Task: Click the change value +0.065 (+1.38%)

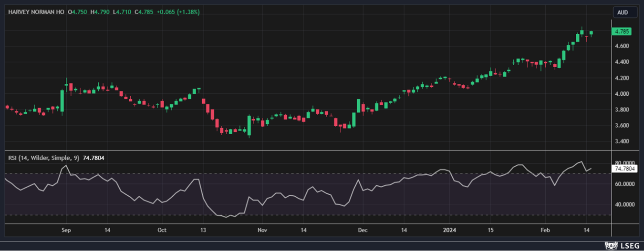Action: (178, 12)
